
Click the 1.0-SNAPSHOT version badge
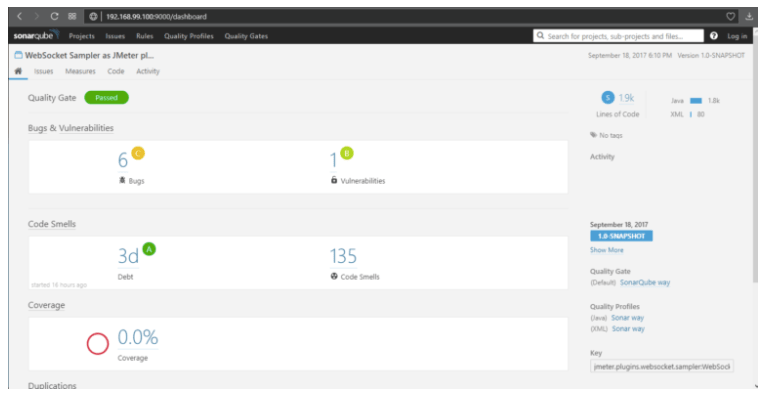tap(622, 236)
